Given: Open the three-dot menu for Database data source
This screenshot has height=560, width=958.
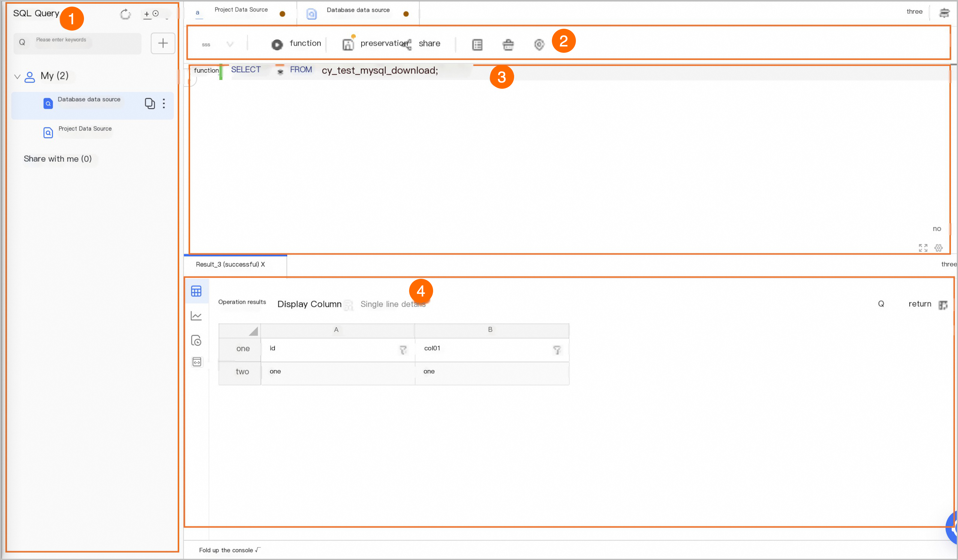Looking at the screenshot, I should (164, 103).
